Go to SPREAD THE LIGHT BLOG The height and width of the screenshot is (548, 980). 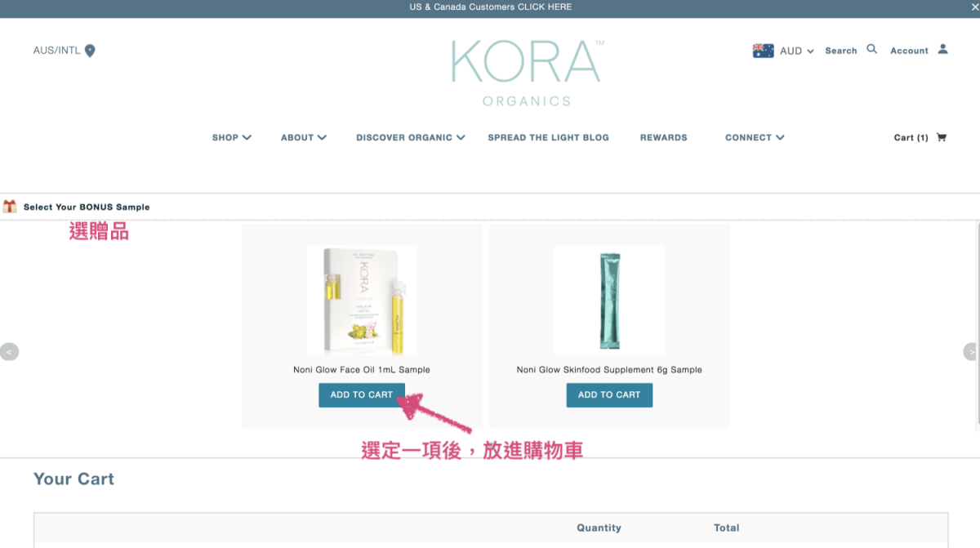click(548, 137)
